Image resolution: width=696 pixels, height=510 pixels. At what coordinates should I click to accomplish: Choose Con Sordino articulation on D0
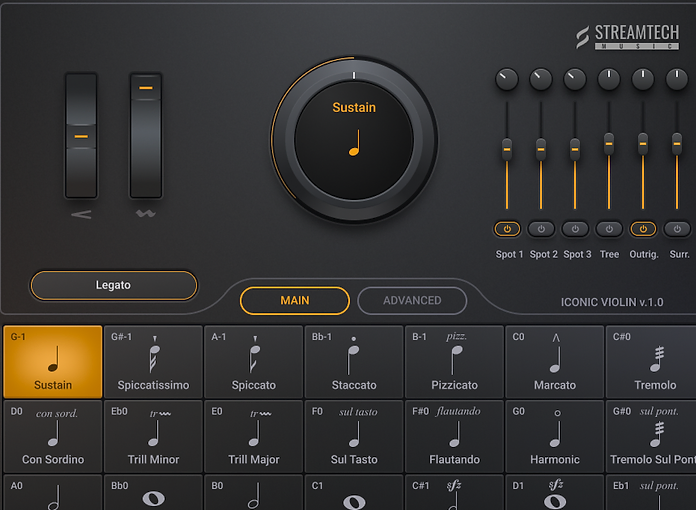point(53,436)
